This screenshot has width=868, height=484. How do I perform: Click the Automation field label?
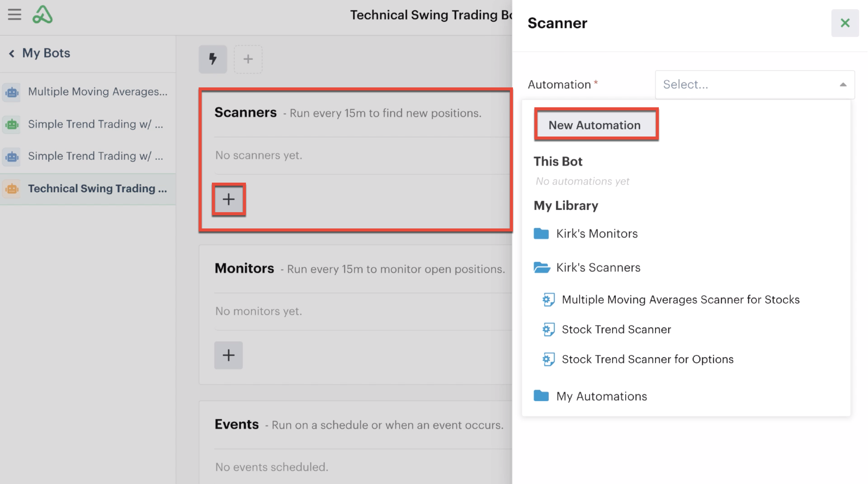(559, 85)
